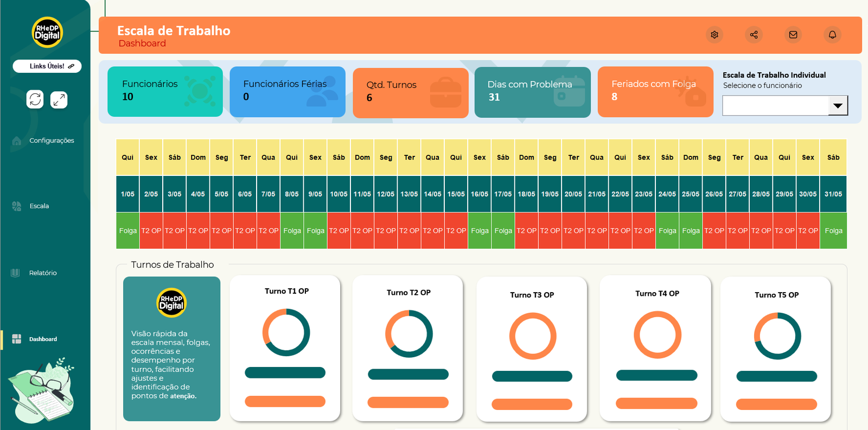The width and height of the screenshot is (868, 430).
Task: Click the Folga cell under 1/05
Action: tap(128, 231)
